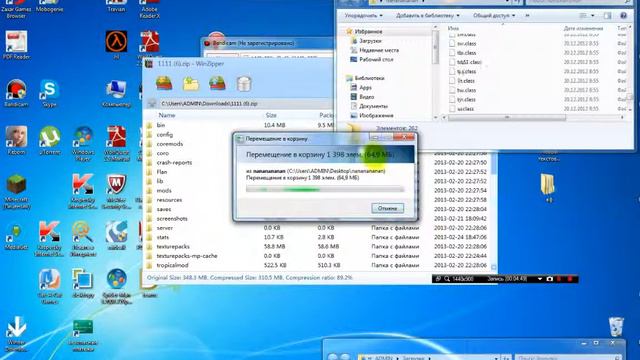Launch McAfee Security Scan shortcut
The image size is (640, 360).
116,191
